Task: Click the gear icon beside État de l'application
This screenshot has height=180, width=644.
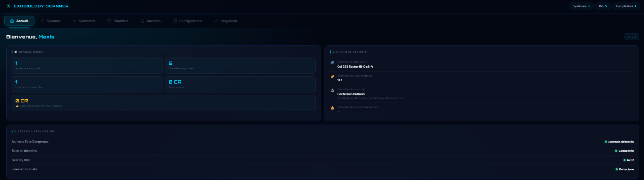Action: pos(15,131)
